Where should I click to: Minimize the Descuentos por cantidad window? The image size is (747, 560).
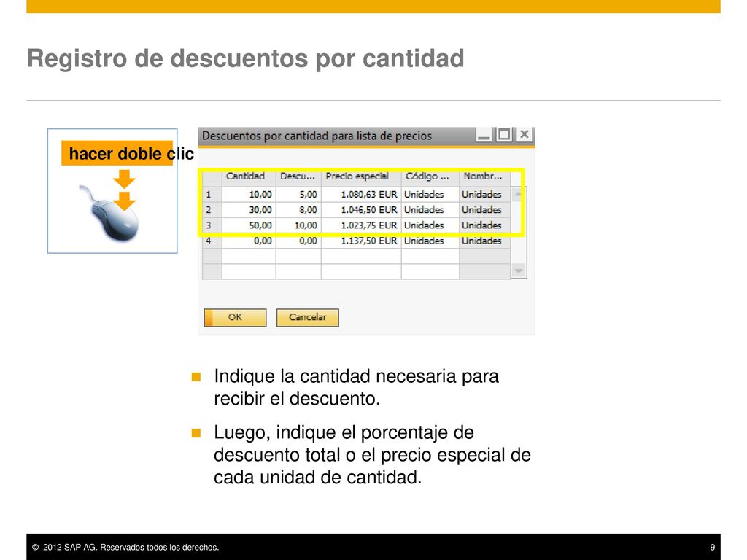click(484, 135)
